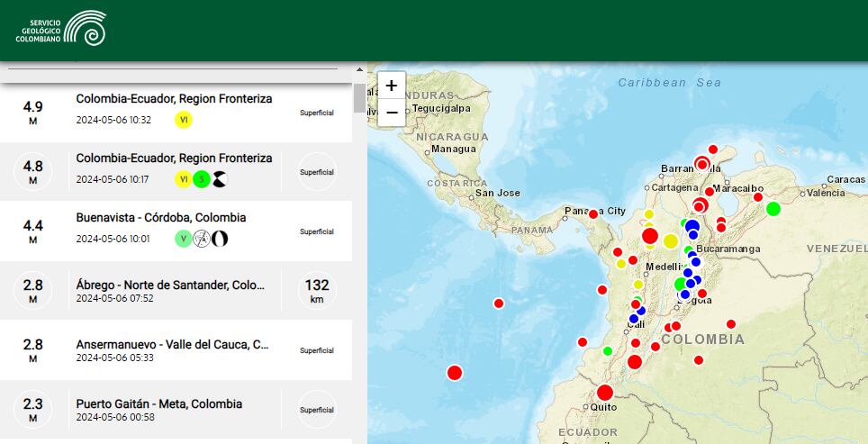The width and height of the screenshot is (868, 444).
Task: Click green intensity V badge for Buenavista
Action: click(184, 239)
